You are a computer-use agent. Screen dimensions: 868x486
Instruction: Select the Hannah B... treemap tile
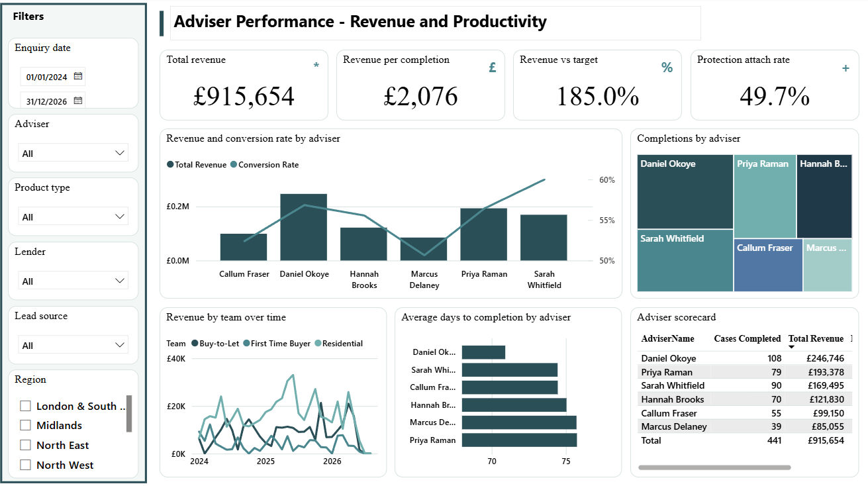(824, 197)
